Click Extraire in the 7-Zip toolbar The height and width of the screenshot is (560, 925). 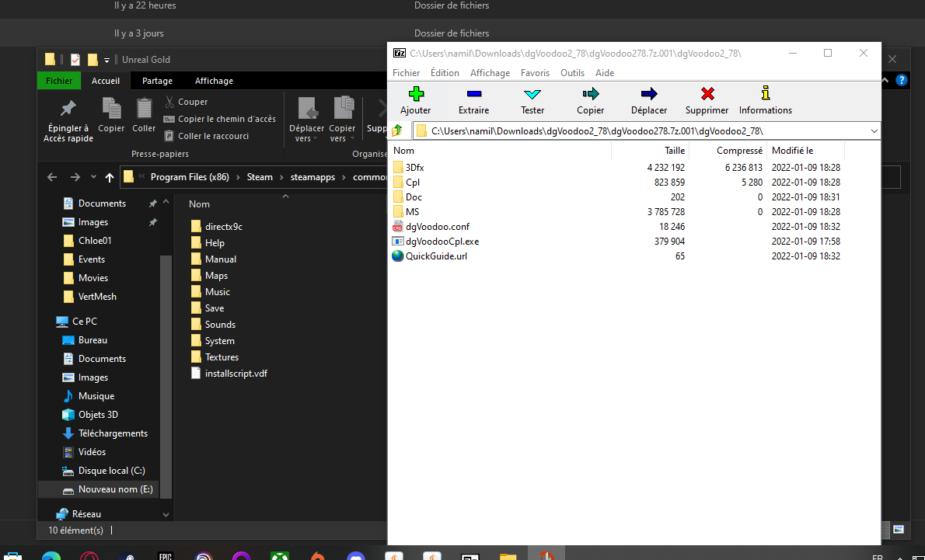pos(473,101)
